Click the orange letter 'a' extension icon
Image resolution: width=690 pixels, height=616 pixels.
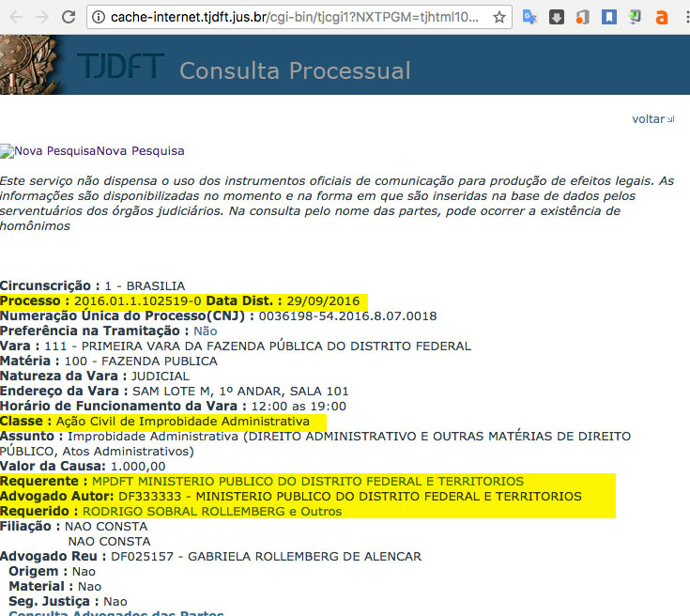662,17
